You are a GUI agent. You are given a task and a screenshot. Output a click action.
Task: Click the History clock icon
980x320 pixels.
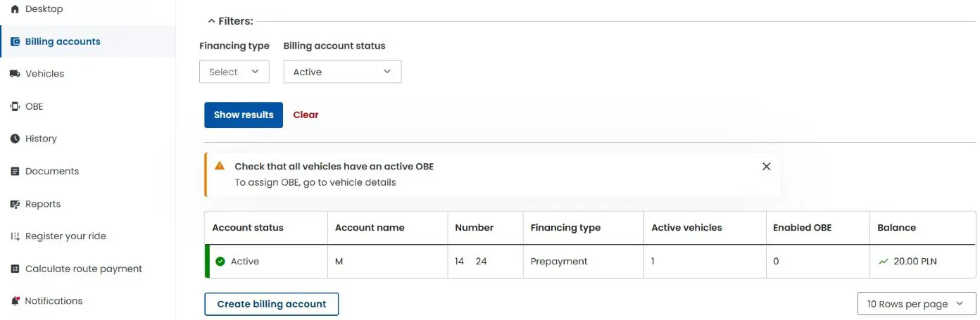pos(15,139)
